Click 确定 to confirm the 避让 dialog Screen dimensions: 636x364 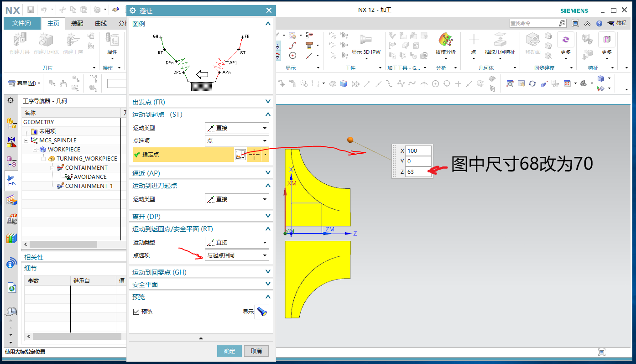(x=229, y=351)
